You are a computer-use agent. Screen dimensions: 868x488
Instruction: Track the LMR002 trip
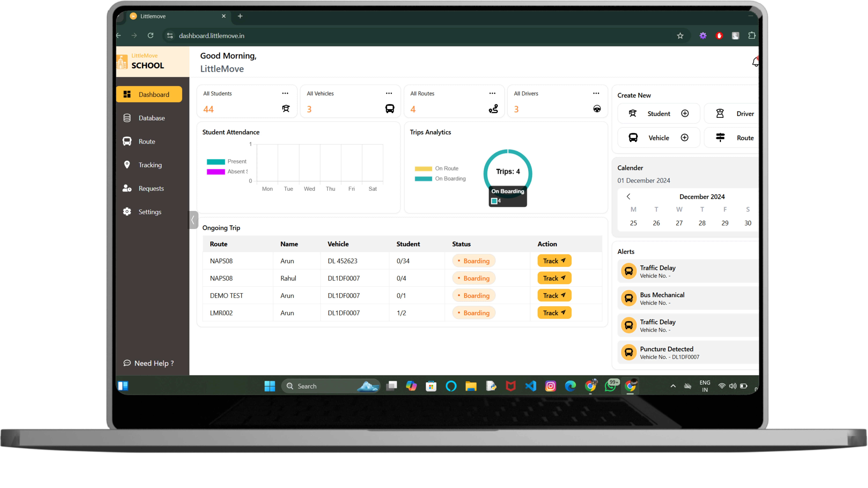click(x=554, y=312)
